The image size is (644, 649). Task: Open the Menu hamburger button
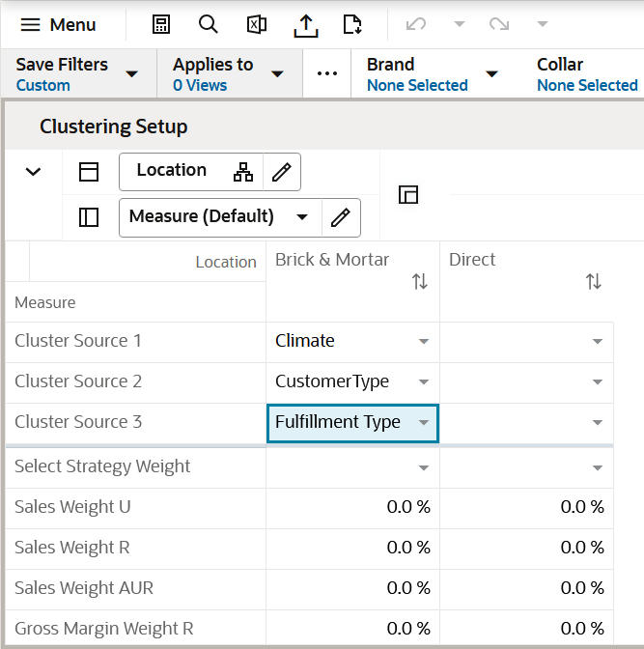coord(59,24)
